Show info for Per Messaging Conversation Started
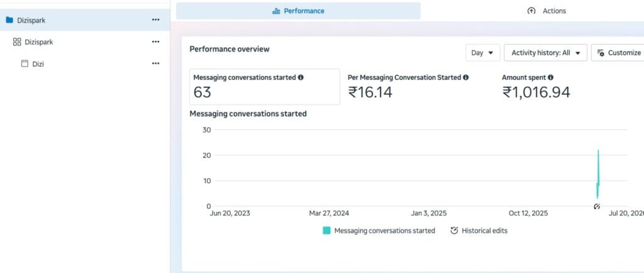Viewport: 644px width, 273px height. 465,77
